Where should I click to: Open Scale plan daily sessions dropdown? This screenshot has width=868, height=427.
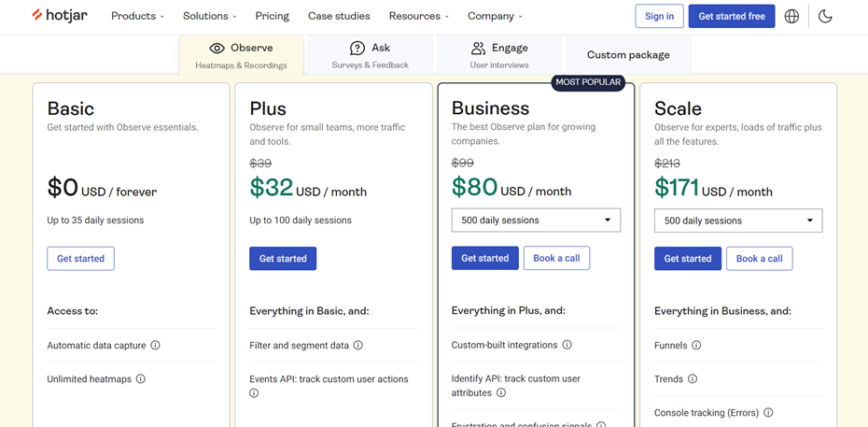[738, 221]
